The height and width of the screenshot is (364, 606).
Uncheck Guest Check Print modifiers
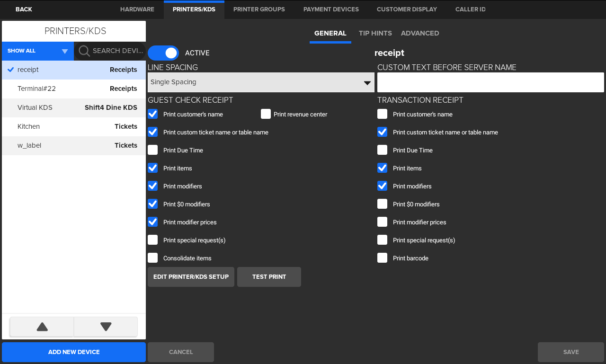point(152,186)
